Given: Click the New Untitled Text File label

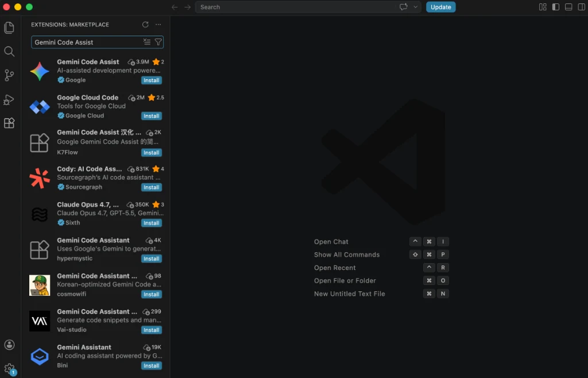Looking at the screenshot, I should (x=350, y=294).
